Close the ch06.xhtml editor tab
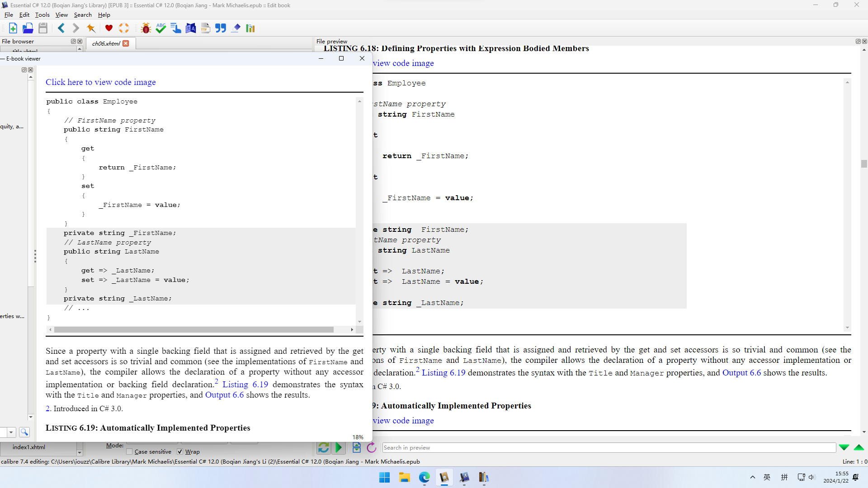 pos(126,43)
